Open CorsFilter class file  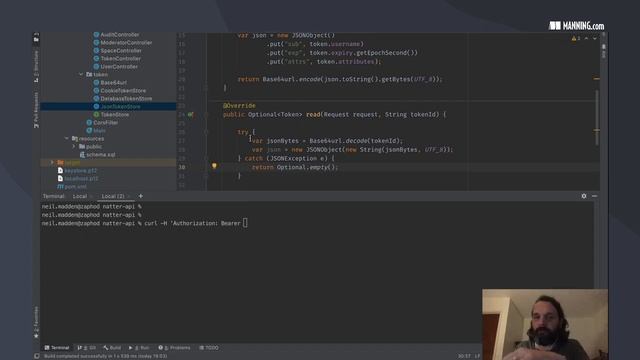pyautogui.click(x=105, y=122)
